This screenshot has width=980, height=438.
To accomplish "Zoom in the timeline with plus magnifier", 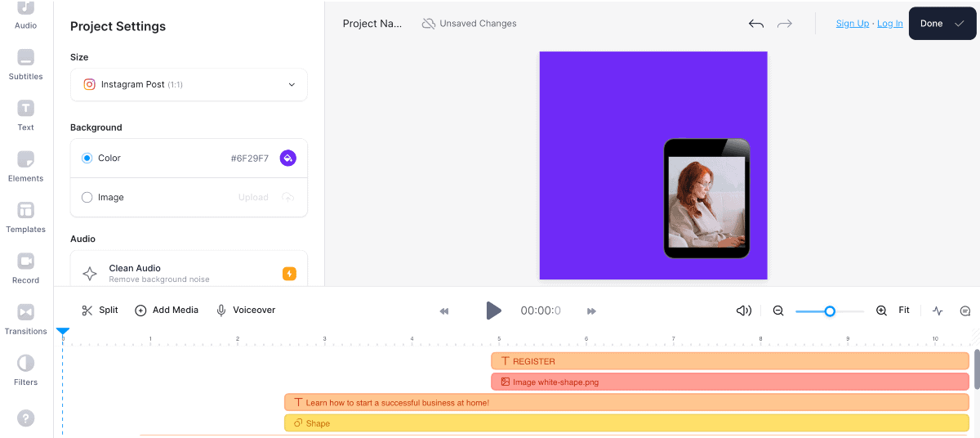I will click(881, 311).
